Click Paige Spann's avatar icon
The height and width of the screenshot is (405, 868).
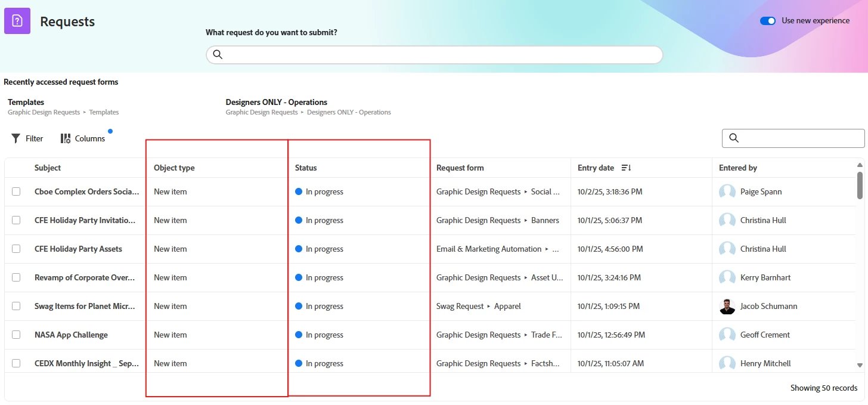727,191
